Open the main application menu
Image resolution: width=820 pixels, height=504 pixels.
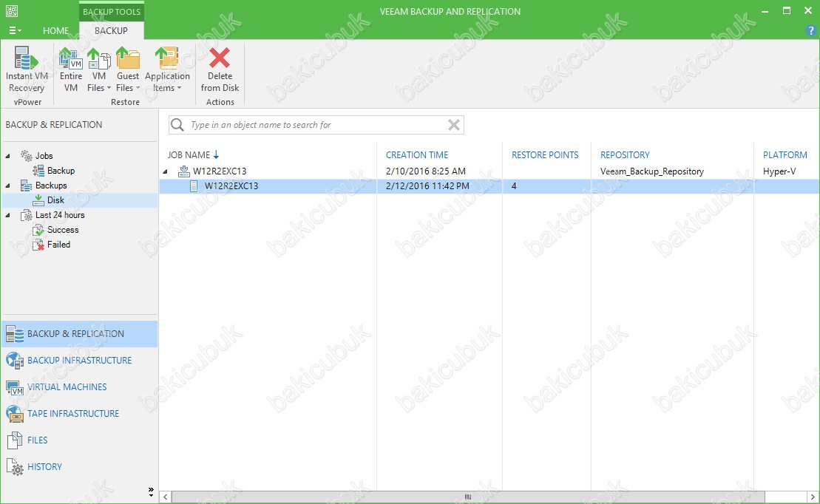(16, 31)
